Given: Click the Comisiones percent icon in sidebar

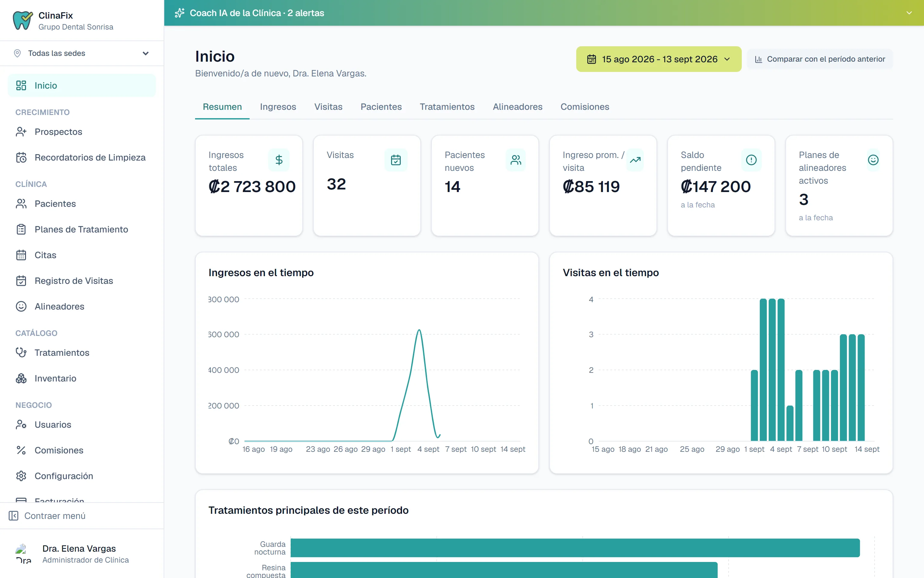Looking at the screenshot, I should click(21, 450).
